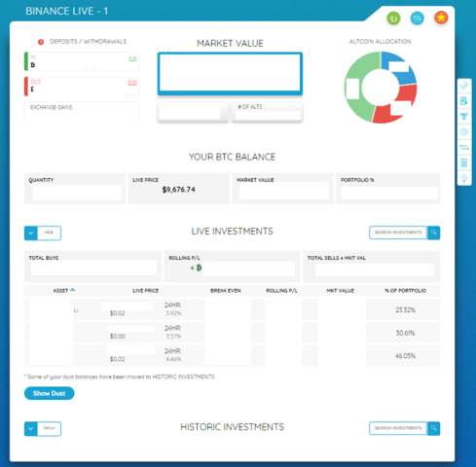Click the blue swap arrows header icon
The width and height of the screenshot is (476, 467).
(417, 18)
